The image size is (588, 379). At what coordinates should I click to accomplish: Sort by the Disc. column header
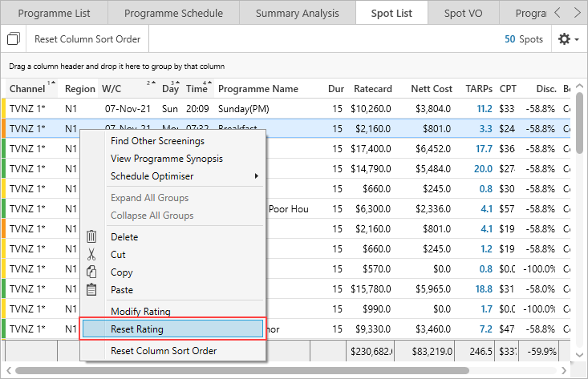[x=546, y=89]
